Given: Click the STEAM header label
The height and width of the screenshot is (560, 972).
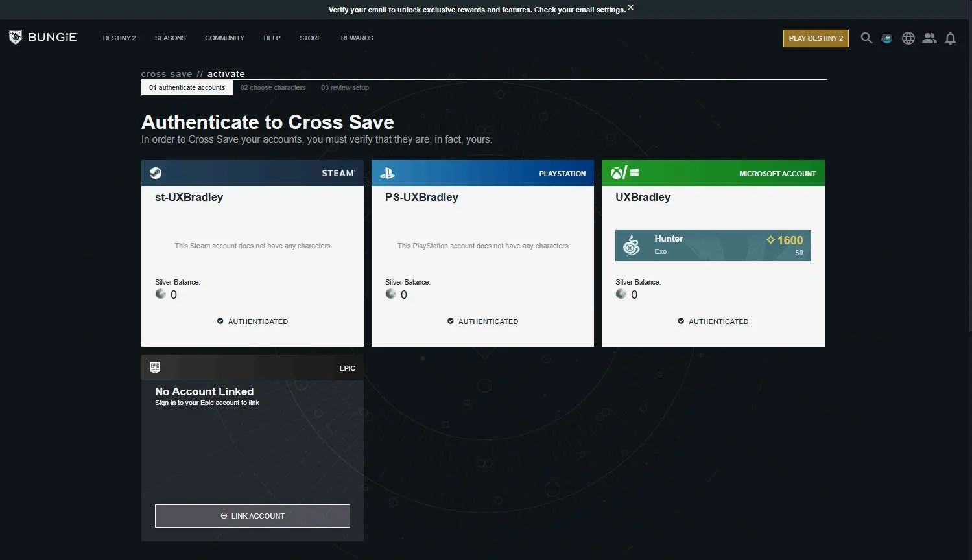Looking at the screenshot, I should pos(338,173).
